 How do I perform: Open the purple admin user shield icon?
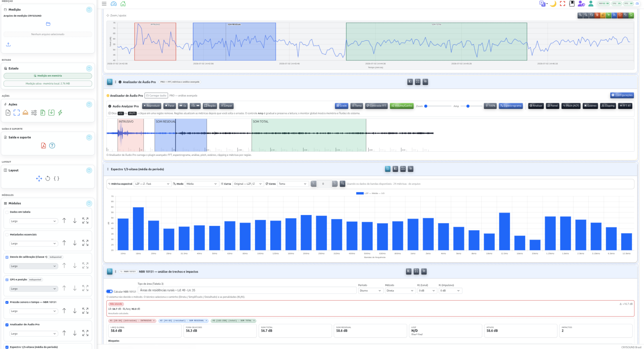(x=581, y=4)
